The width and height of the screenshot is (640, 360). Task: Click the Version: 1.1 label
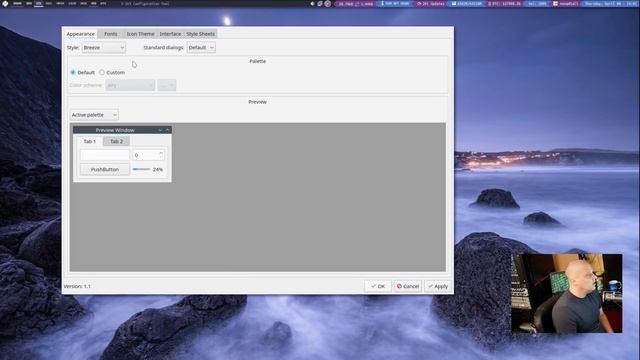click(77, 287)
